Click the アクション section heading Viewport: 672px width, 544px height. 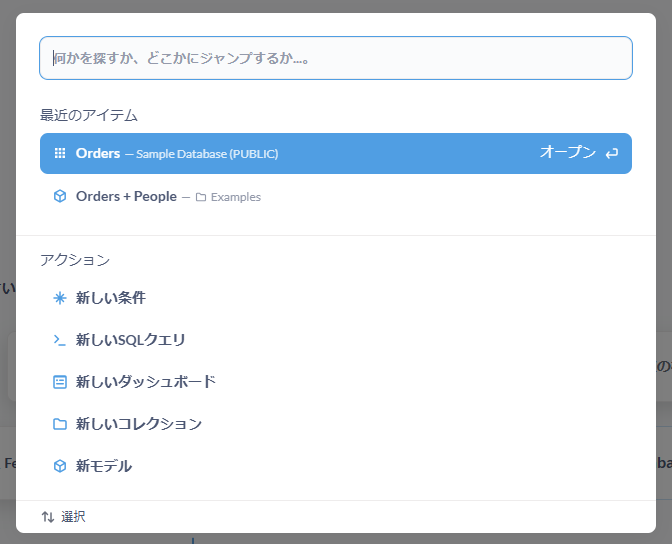(75, 260)
